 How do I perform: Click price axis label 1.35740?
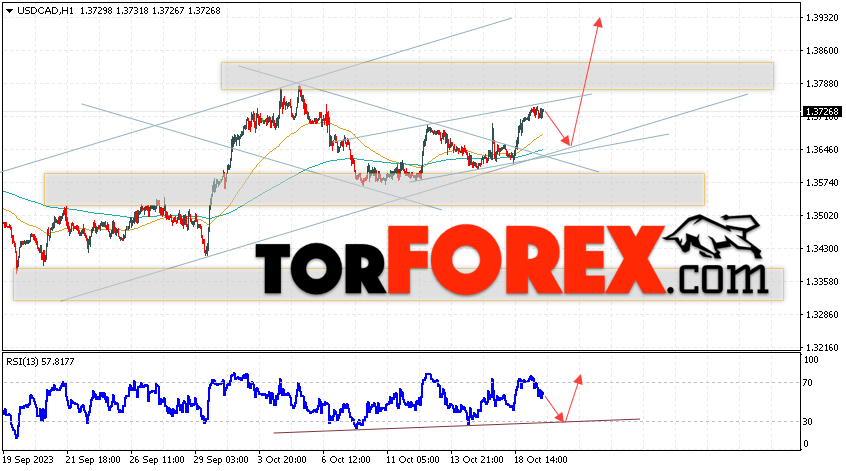(822, 182)
